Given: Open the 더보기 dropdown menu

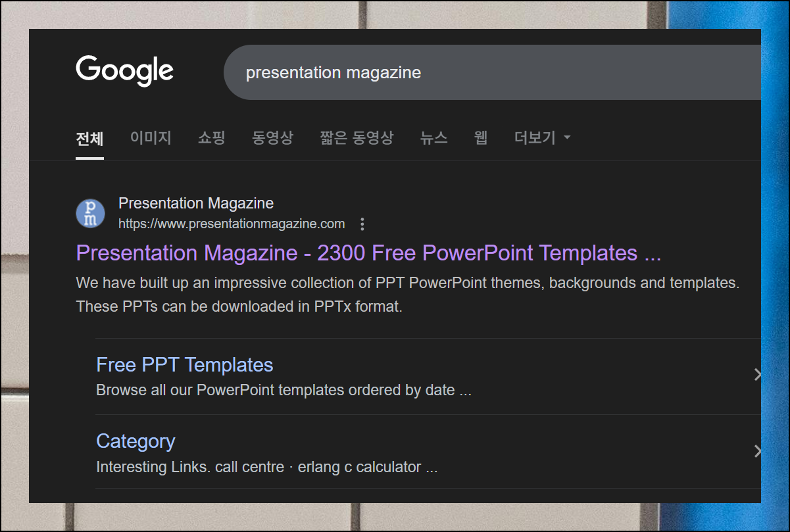Looking at the screenshot, I should click(542, 137).
